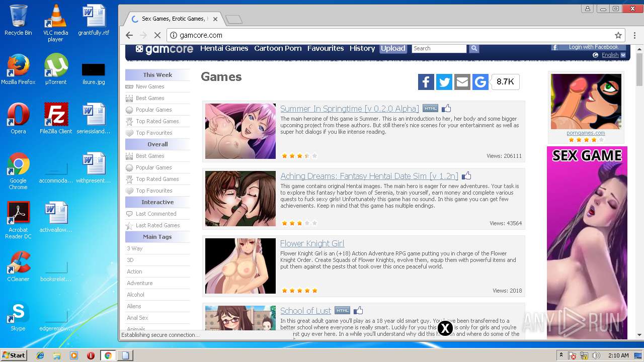Open Windows Explorer folder in taskbar

point(57,355)
